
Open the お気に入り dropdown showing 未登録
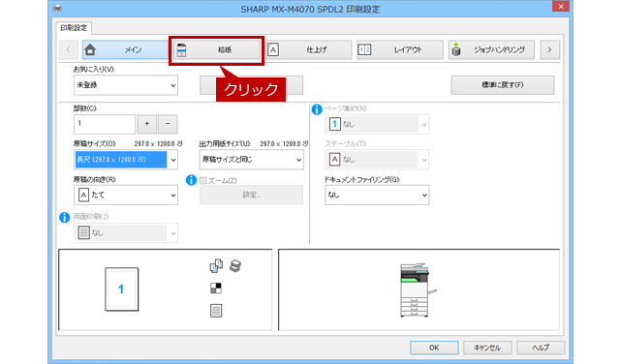pyautogui.click(x=126, y=85)
